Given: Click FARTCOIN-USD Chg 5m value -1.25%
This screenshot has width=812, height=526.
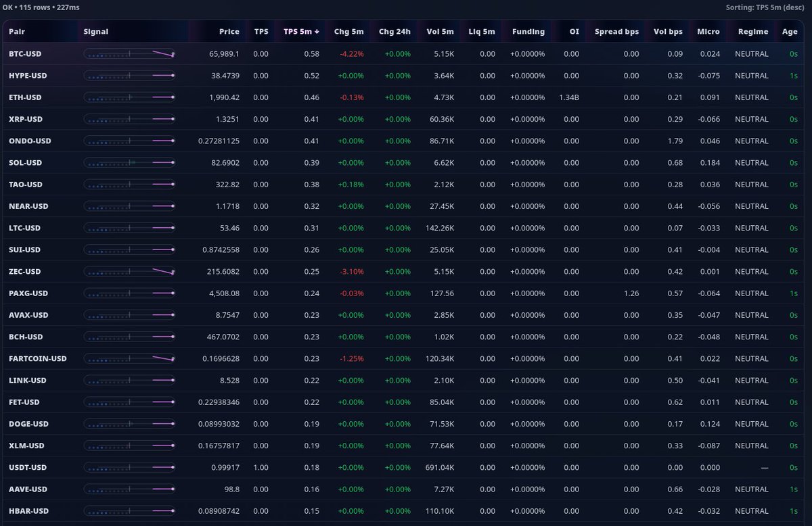Looking at the screenshot, I should click(x=352, y=359).
